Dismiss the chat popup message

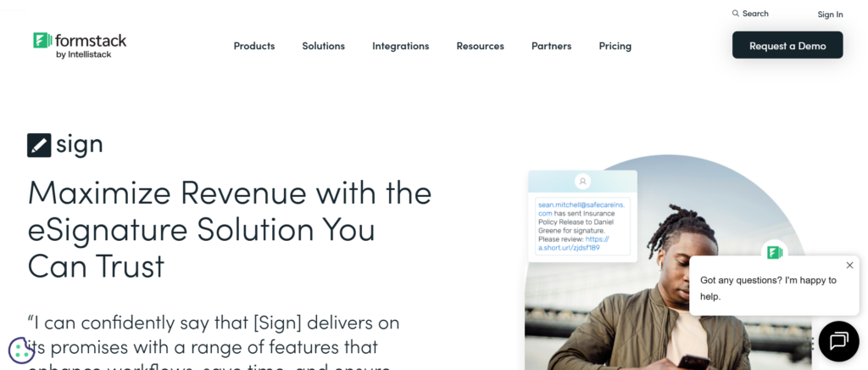[x=849, y=266]
